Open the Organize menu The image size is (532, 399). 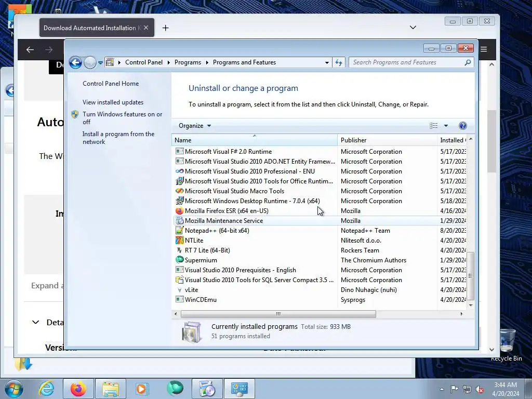(195, 126)
